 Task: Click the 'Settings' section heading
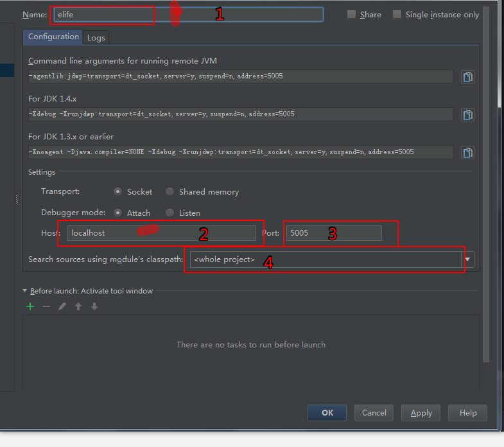click(42, 172)
